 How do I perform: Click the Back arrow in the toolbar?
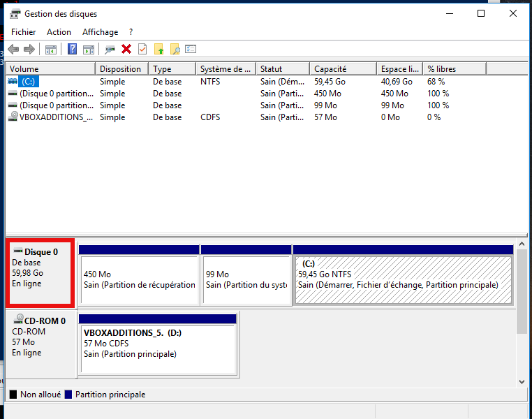[13, 50]
